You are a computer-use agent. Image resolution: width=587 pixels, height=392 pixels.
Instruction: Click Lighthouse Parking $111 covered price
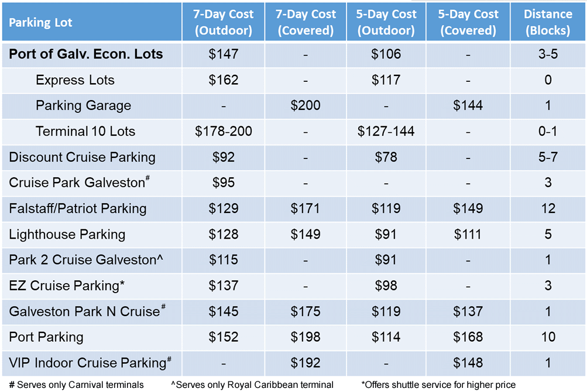(468, 235)
